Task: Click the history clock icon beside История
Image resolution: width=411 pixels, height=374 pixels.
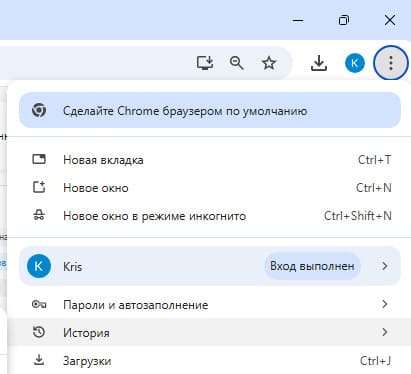Action: pyautogui.click(x=39, y=332)
